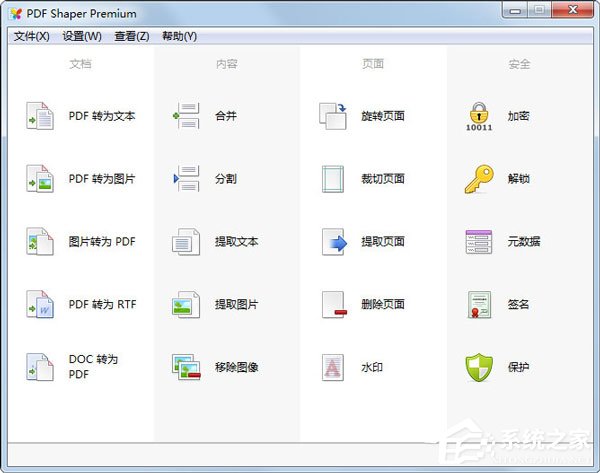Open the 元数据 metadata icon
Image resolution: width=600 pixels, height=473 pixels.
pos(479,242)
